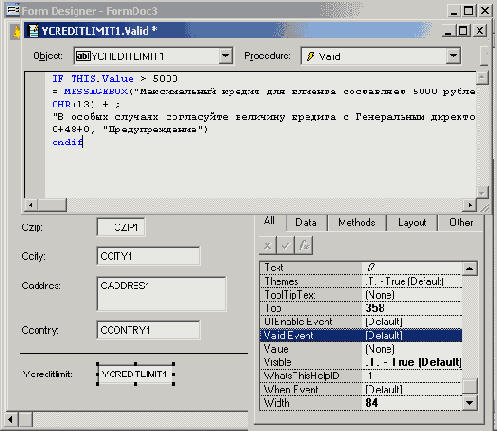The height and width of the screenshot is (431, 497).
Task: Select the WhatsThisHelpID property row
Action: [361, 376]
